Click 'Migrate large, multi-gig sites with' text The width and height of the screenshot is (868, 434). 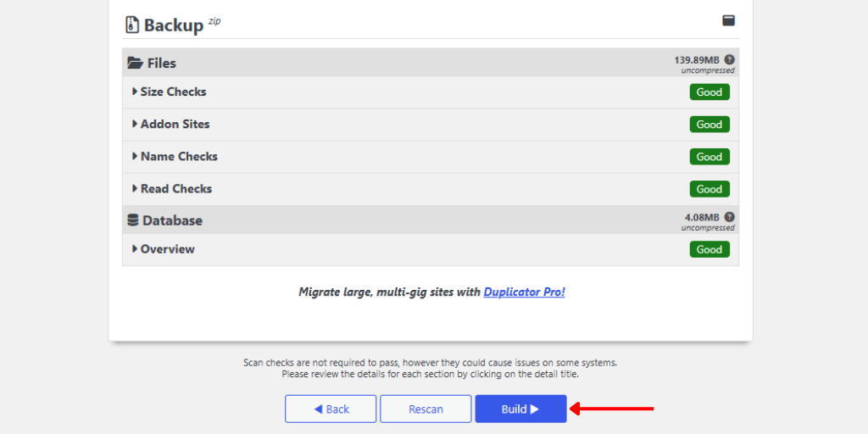[390, 292]
